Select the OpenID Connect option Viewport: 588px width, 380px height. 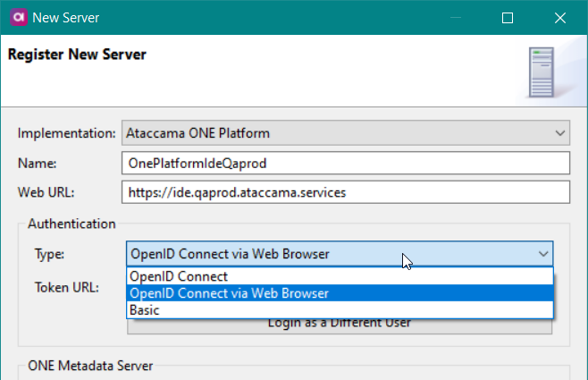click(x=179, y=276)
